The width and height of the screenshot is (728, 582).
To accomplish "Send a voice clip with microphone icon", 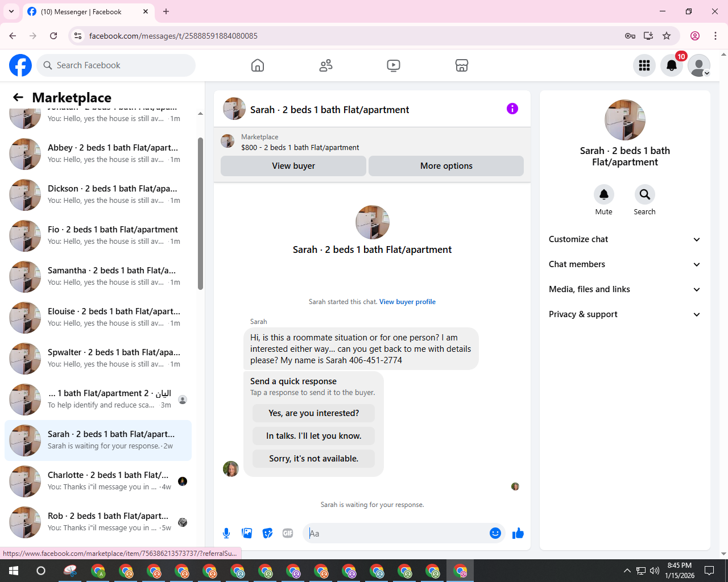I will (226, 533).
